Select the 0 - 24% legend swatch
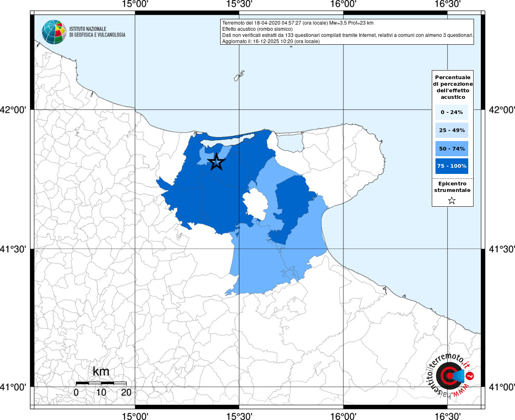This screenshot has height=420, width=515. (452, 112)
